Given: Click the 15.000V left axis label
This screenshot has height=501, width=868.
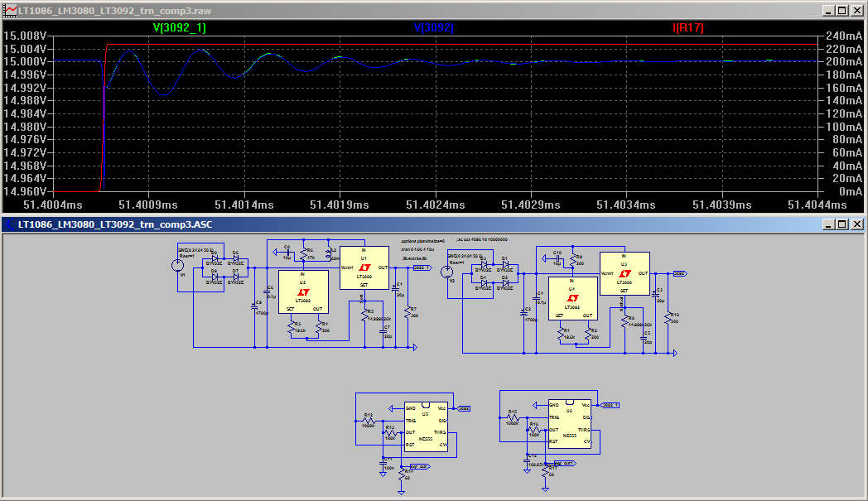Looking at the screenshot, I should [x=25, y=61].
